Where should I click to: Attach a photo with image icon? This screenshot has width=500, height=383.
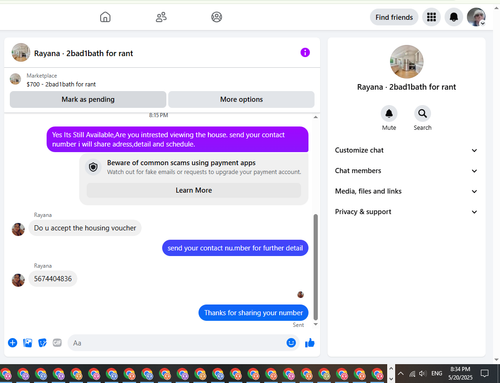28,343
